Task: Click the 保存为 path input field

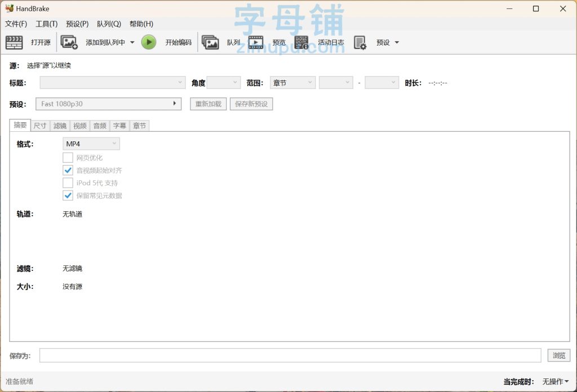Action: coord(290,355)
